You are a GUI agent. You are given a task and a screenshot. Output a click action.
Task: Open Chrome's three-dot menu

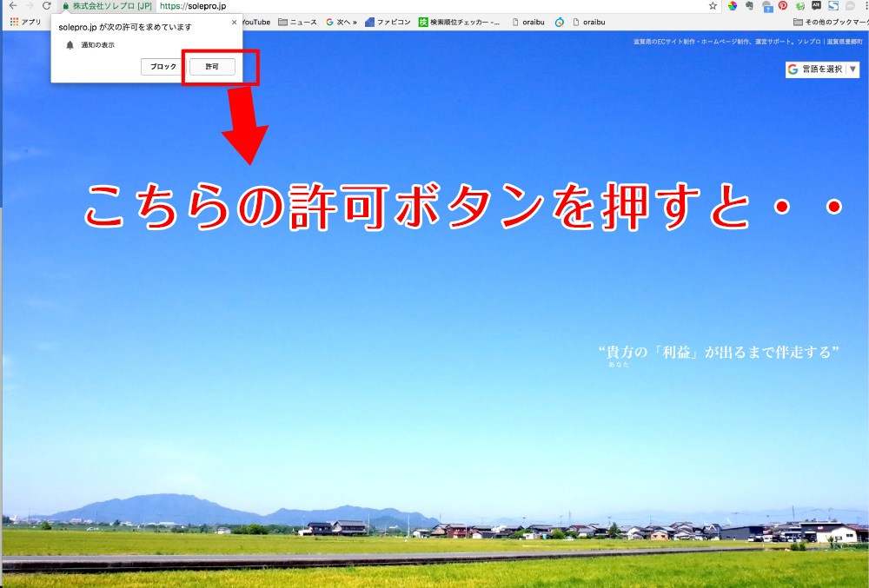[865, 5]
